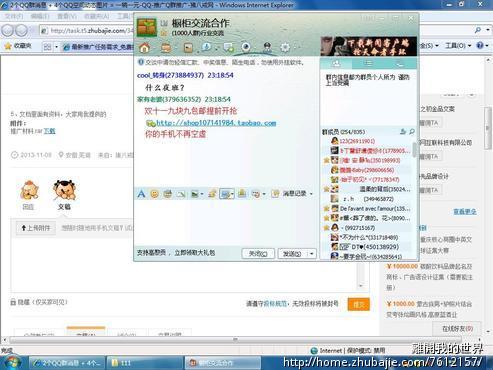Expand the dropdown arrow next to the green picture icon

(x=202, y=194)
